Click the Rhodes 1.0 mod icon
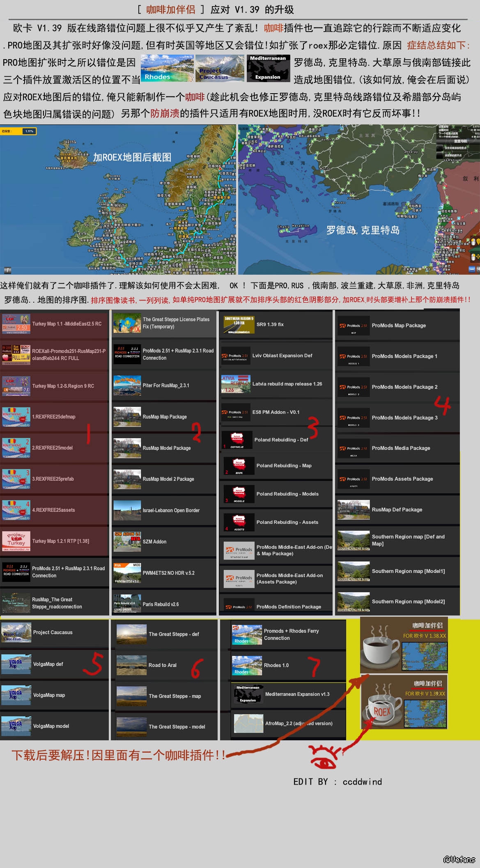This screenshot has width=480, height=868. point(247,665)
